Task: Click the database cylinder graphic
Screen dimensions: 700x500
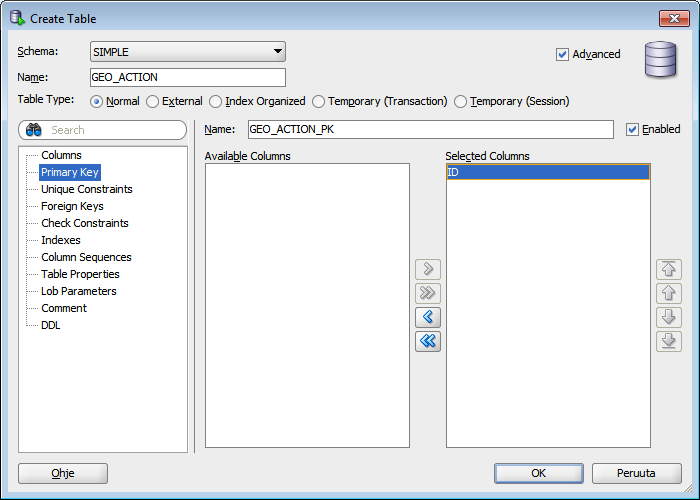Action: [x=660, y=59]
